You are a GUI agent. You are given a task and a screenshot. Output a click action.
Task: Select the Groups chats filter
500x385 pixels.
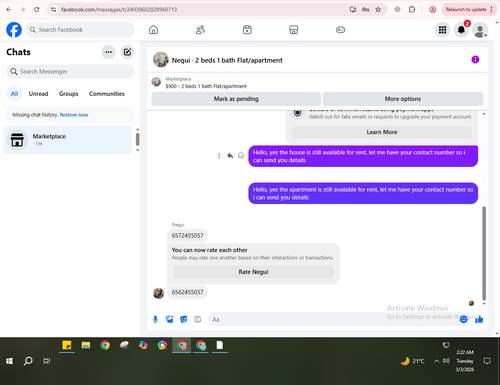click(68, 94)
